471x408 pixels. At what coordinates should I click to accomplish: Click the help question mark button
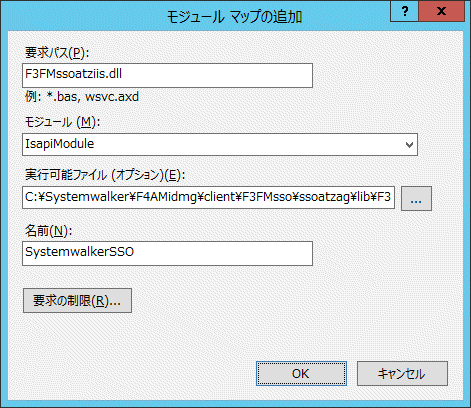pyautogui.click(x=405, y=12)
